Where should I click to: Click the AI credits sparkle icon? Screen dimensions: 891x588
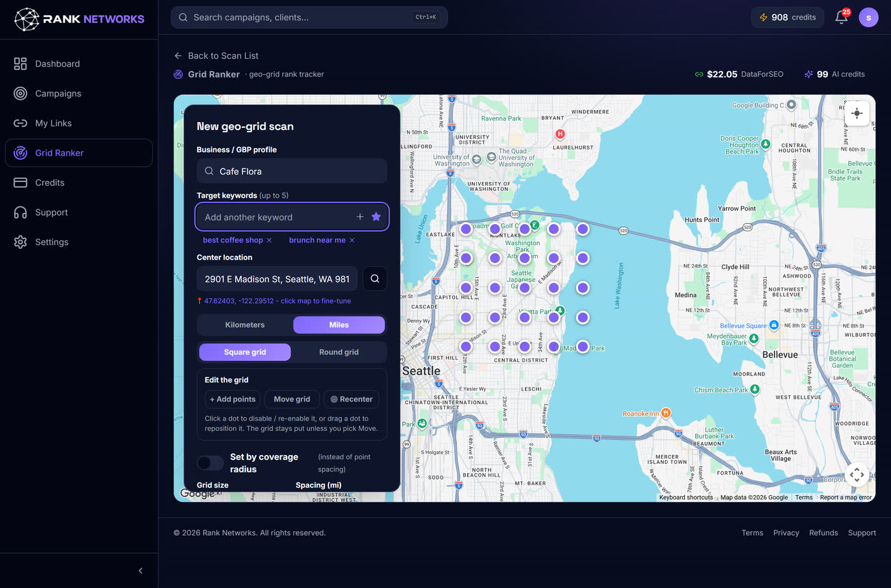(808, 74)
